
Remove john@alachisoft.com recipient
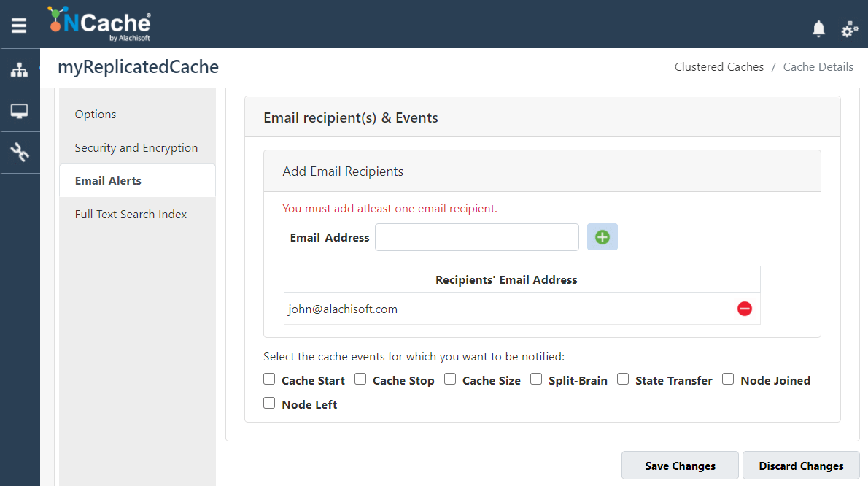click(745, 309)
